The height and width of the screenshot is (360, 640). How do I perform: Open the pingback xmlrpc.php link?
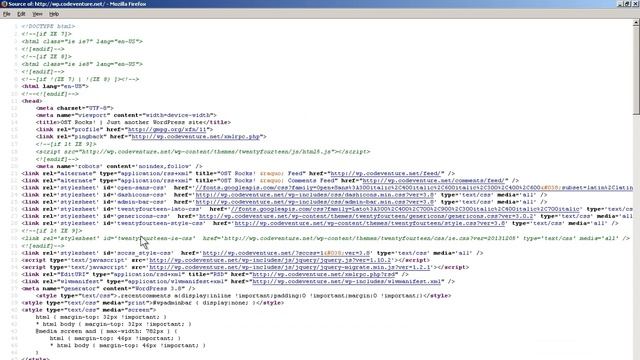[x=196, y=137]
